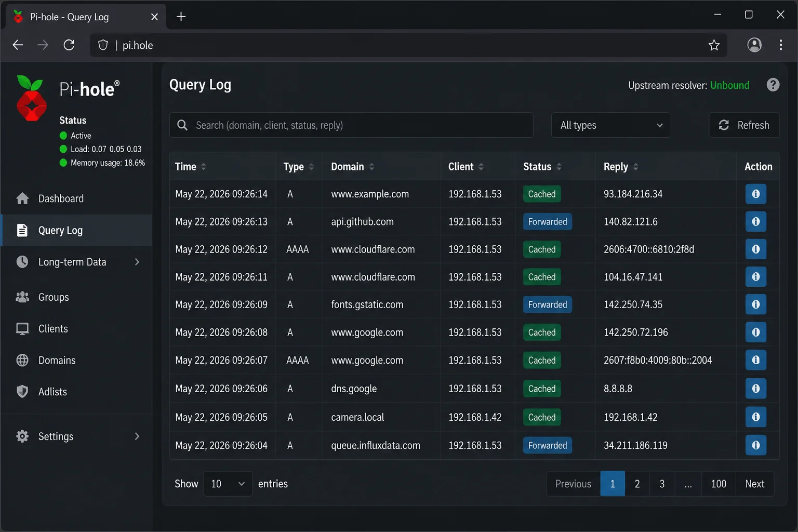The width and height of the screenshot is (798, 532).
Task: Open info for AAAA www.google.com query
Action: (x=755, y=360)
